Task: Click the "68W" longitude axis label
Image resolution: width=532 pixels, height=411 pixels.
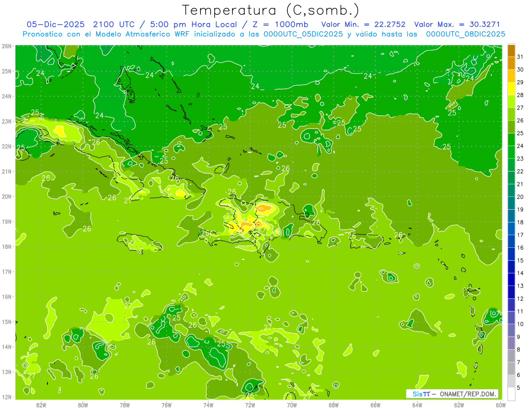Action: 334,405
